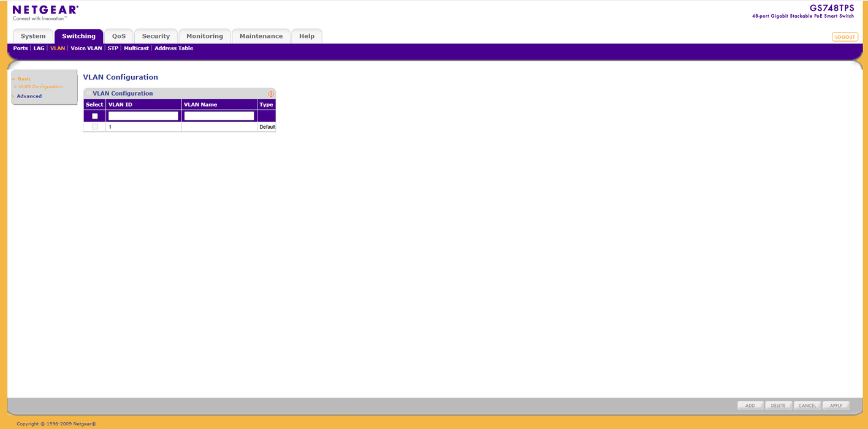
Task: Open the Ports submenu
Action: coord(20,48)
